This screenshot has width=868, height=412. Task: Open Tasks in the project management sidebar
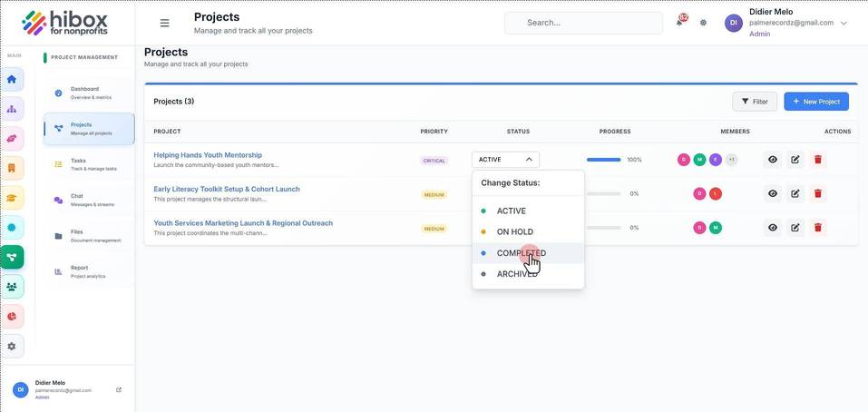coord(89,164)
